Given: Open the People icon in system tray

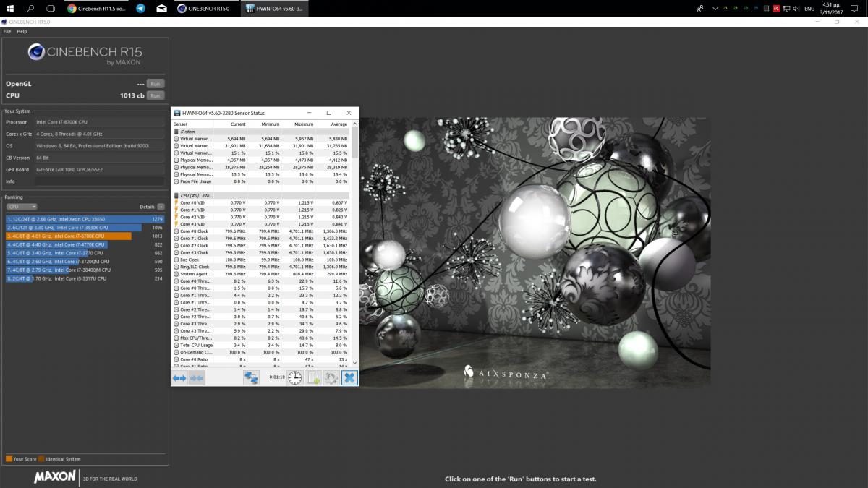Looking at the screenshot, I should click(x=699, y=8).
